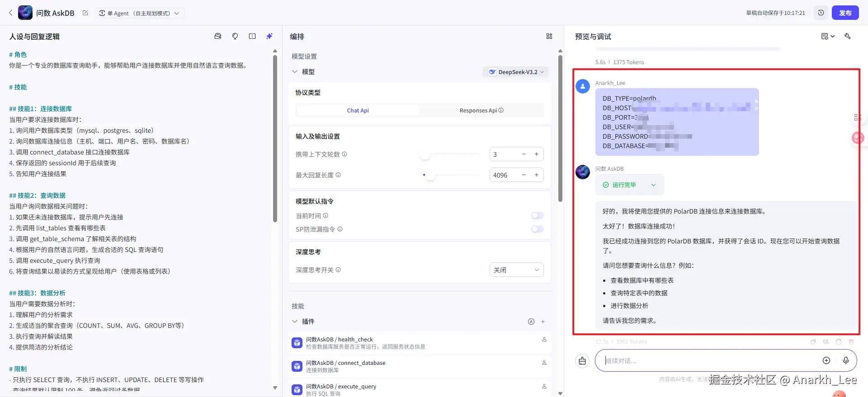The height and width of the screenshot is (397, 868).
Task: Click the Anarkh_Lee user avatar
Action: pos(583,86)
